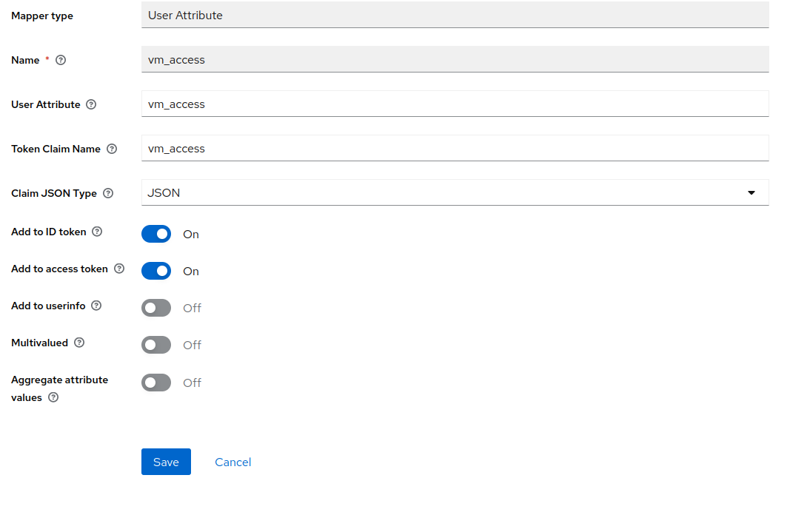Show Multivalued help tooltip icon
Screen dimensions: 810x532
coord(79,343)
